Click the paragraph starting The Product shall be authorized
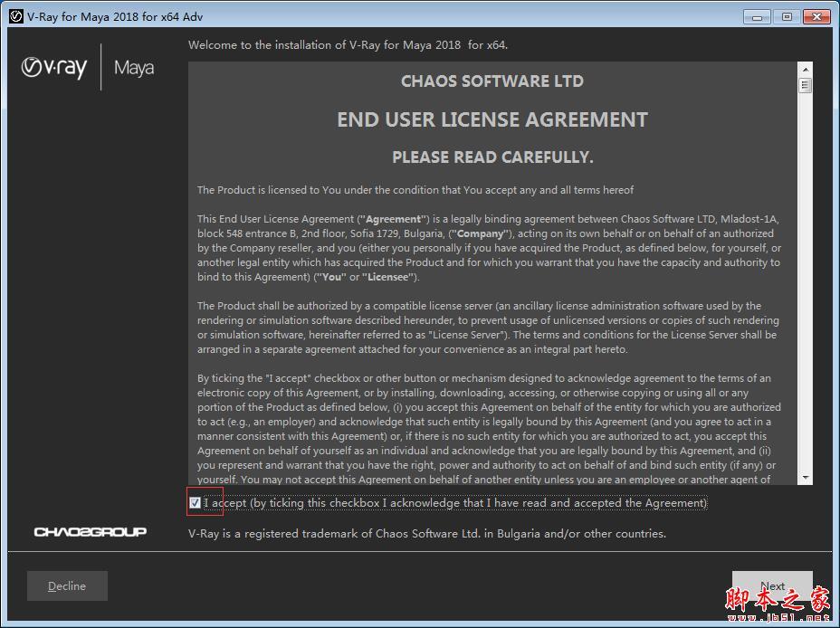 point(488,327)
